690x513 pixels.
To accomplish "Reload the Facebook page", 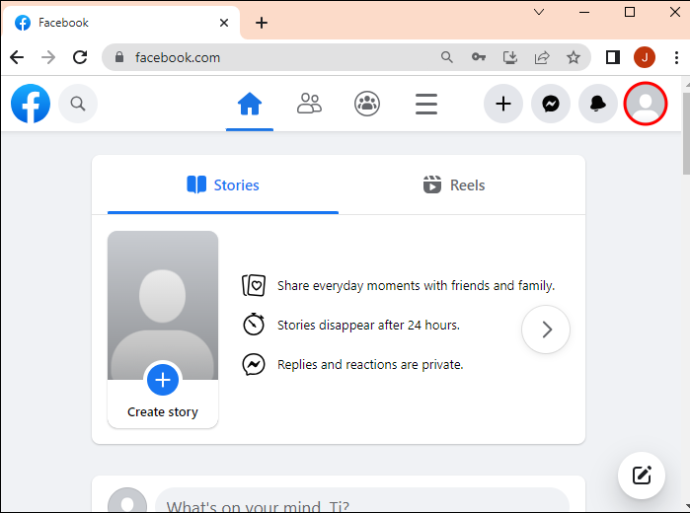I will [80, 57].
